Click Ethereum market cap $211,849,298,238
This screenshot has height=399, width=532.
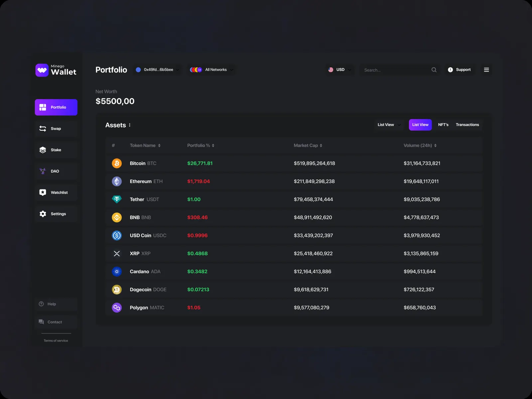(x=314, y=182)
